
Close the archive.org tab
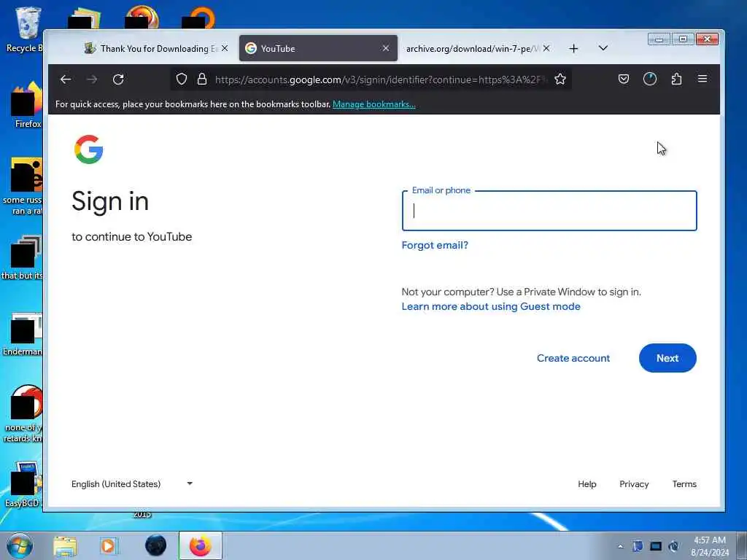click(x=546, y=48)
